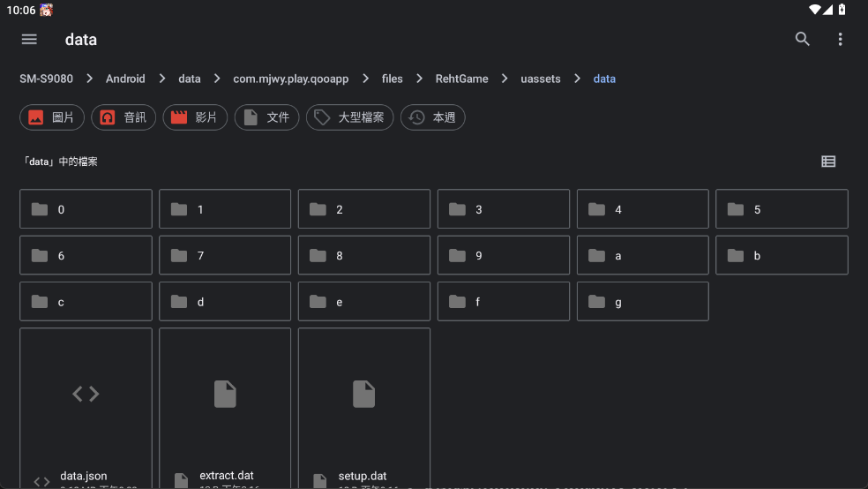This screenshot has width=868, height=489.
Task: Open the extract.dat file thumbnail
Action: point(225,395)
